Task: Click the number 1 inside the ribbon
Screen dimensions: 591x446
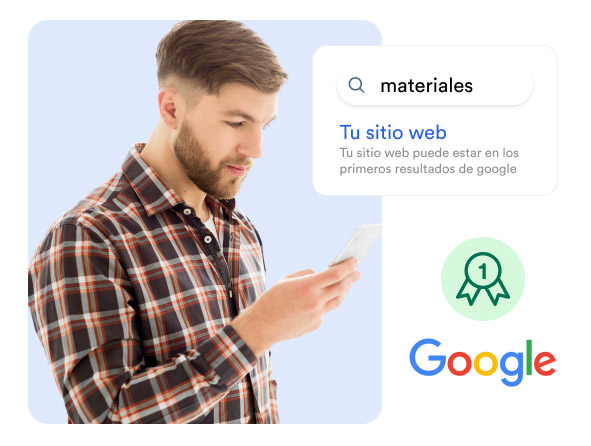Action: pyautogui.click(x=482, y=271)
